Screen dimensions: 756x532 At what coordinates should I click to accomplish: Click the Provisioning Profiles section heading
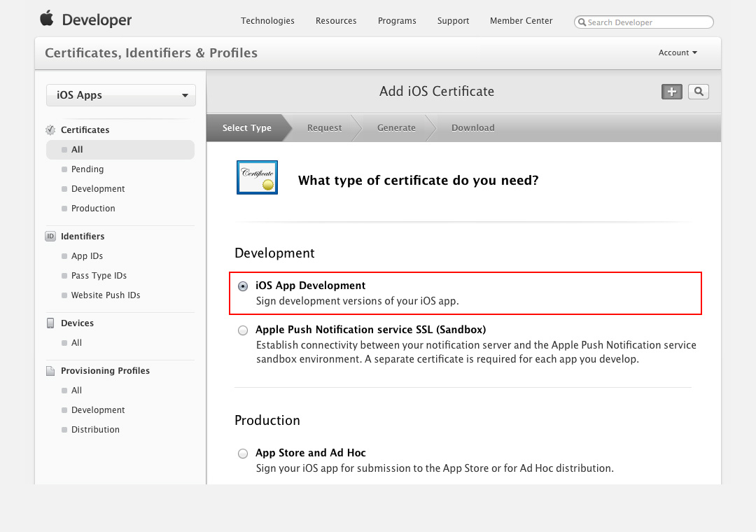point(105,371)
